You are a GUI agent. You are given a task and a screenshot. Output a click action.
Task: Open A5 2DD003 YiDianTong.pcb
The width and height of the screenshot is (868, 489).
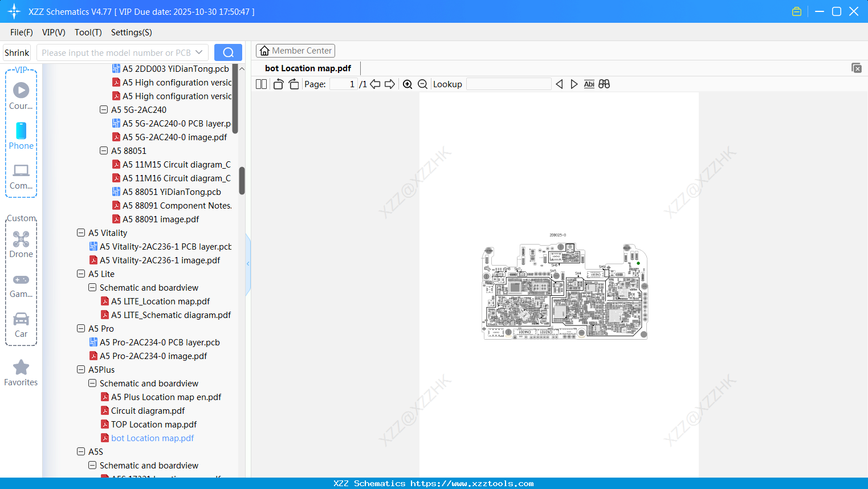[x=176, y=68]
